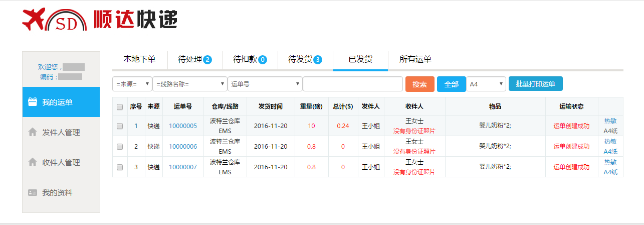Click the 运单号 column header
This screenshot has width=644, height=225.
(183, 106)
